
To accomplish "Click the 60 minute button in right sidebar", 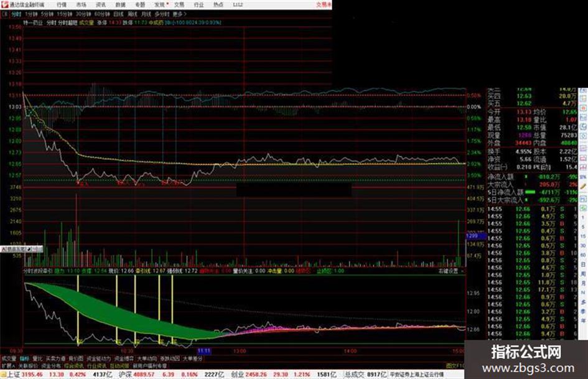I will click(583, 255).
